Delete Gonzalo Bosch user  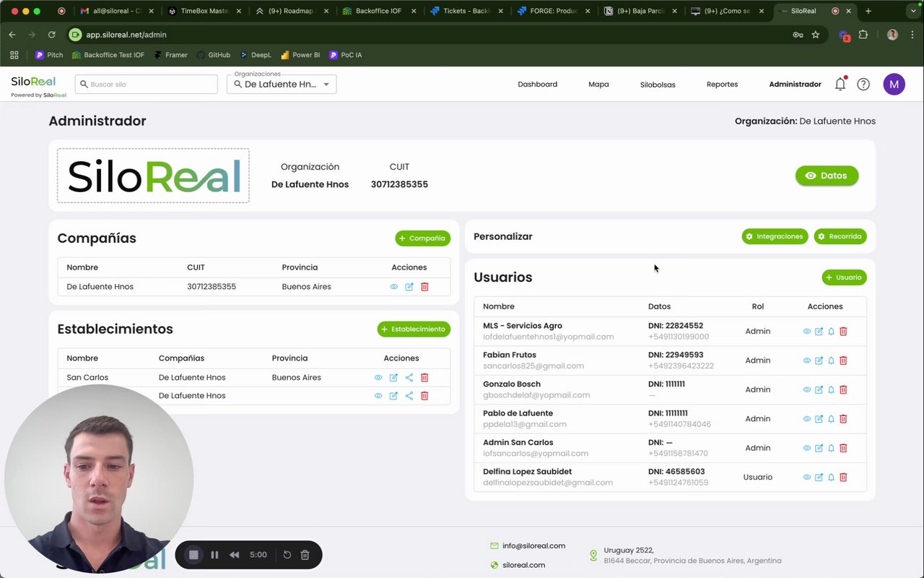click(843, 389)
